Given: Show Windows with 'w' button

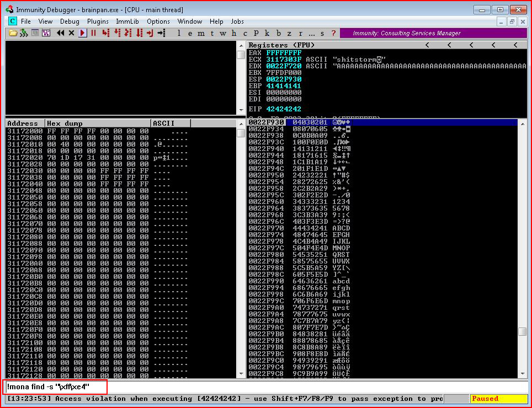Looking at the screenshot, I should pyautogui.click(x=223, y=33).
